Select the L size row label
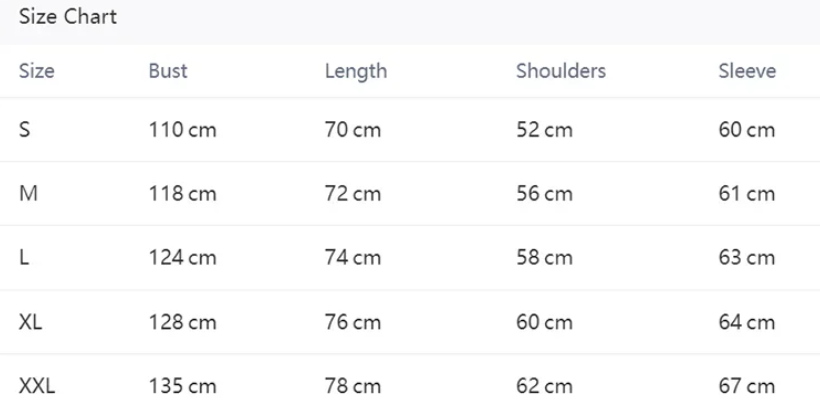820x414 pixels. (x=24, y=258)
